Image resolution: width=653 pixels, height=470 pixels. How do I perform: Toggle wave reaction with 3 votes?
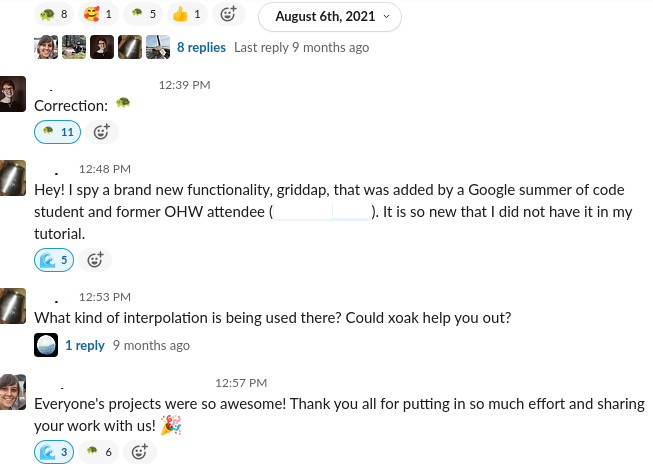[54, 452]
